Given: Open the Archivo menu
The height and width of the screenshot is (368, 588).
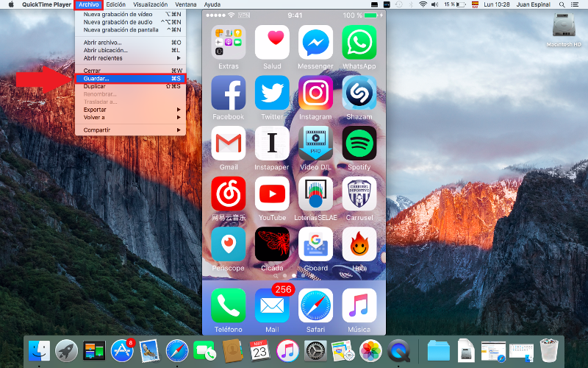Looking at the screenshot, I should tap(89, 4).
